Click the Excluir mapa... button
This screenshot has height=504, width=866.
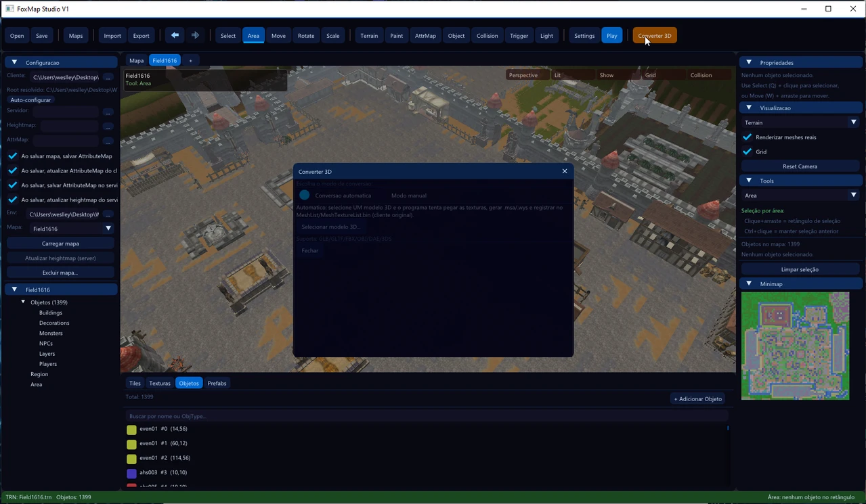click(x=60, y=273)
